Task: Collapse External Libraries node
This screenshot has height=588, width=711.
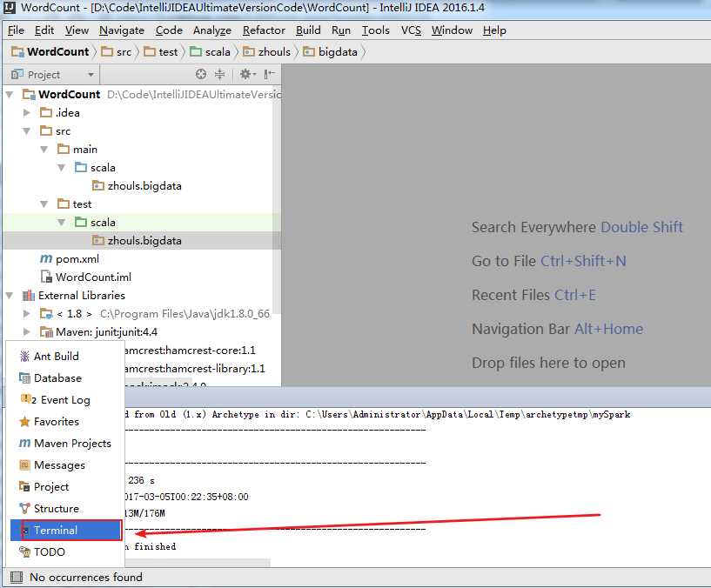Action: [x=9, y=296]
